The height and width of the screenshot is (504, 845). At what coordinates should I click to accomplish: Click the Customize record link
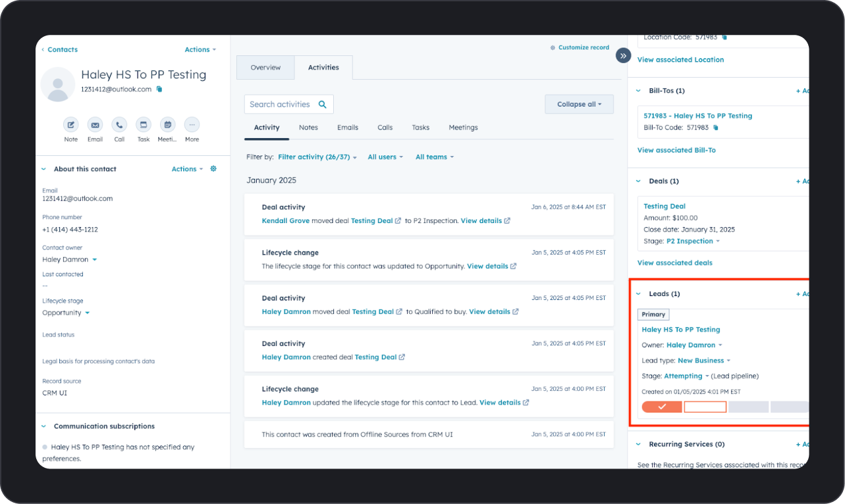click(580, 48)
